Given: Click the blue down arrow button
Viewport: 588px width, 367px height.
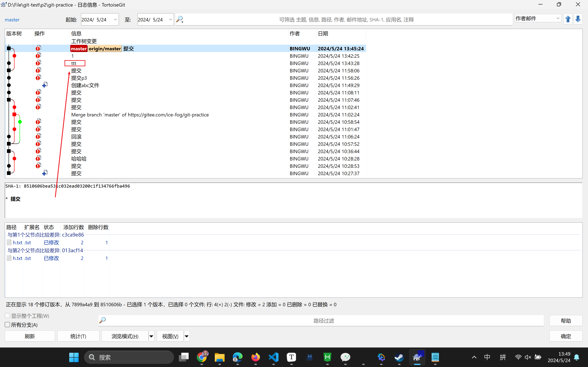Looking at the screenshot, I should [x=578, y=19].
